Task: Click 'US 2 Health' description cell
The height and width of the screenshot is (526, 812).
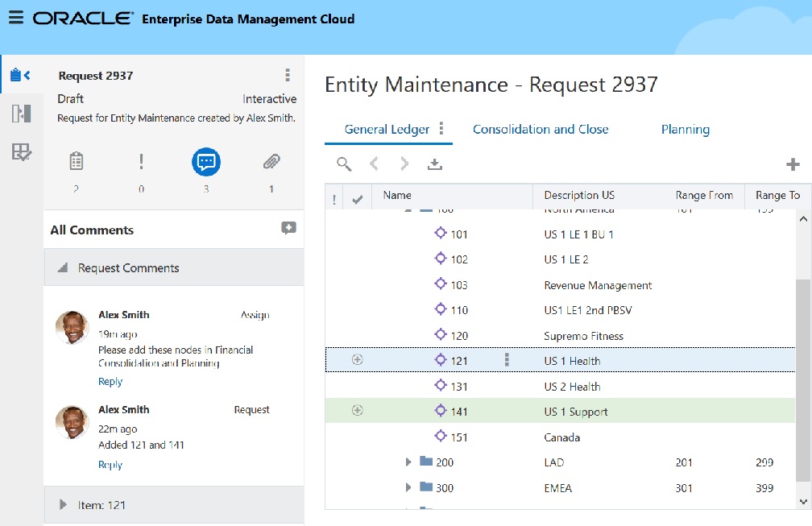Action: [x=572, y=387]
